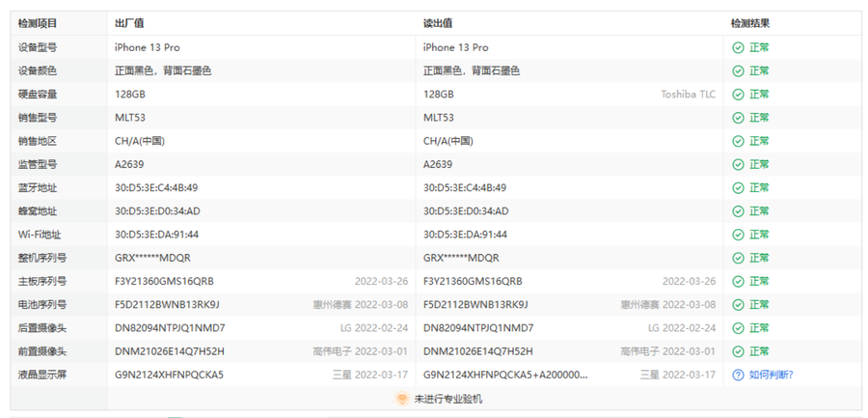Click factory value A2639

129,165
